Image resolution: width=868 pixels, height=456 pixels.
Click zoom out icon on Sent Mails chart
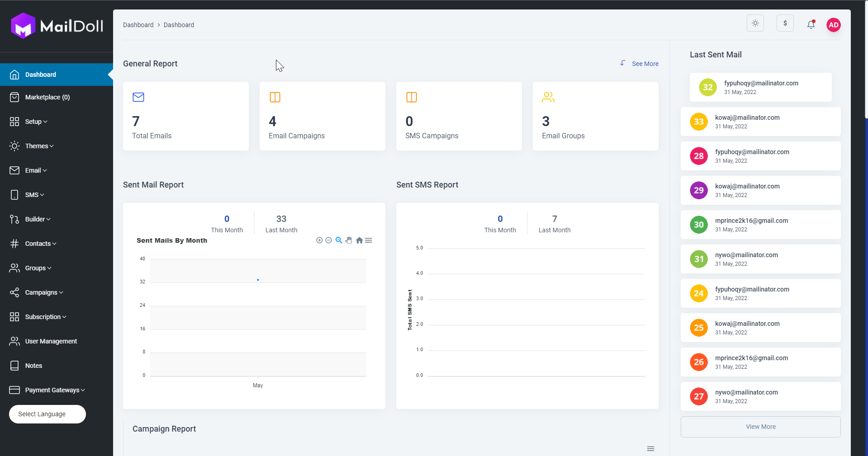[329, 240]
